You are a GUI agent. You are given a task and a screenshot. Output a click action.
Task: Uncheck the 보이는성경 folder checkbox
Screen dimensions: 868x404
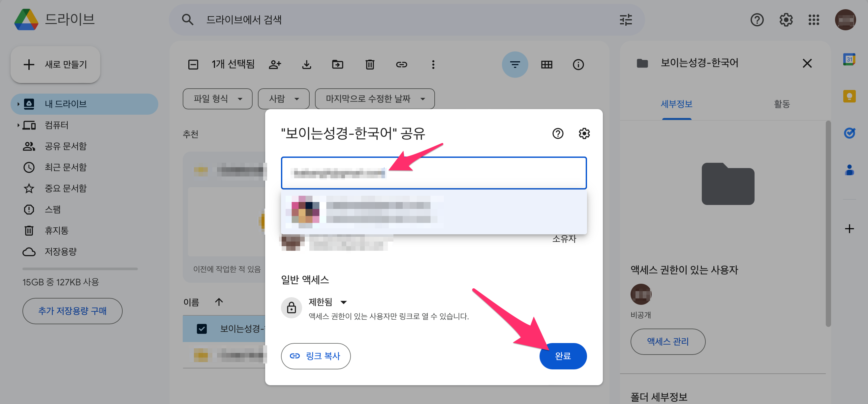[201, 328]
